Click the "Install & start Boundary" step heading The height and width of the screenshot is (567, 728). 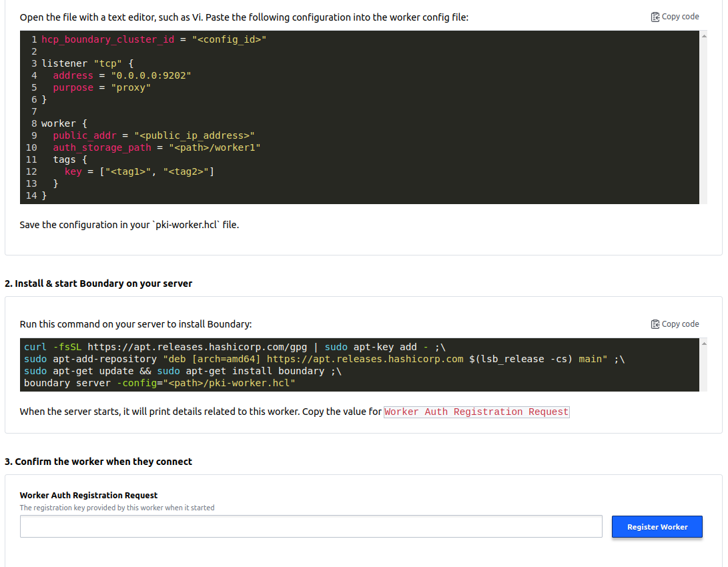98,283
